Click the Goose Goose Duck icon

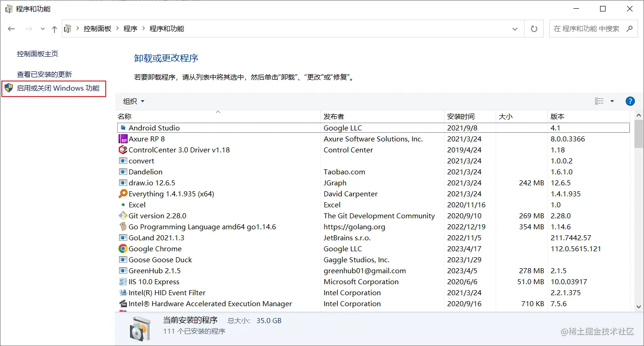tap(123, 260)
